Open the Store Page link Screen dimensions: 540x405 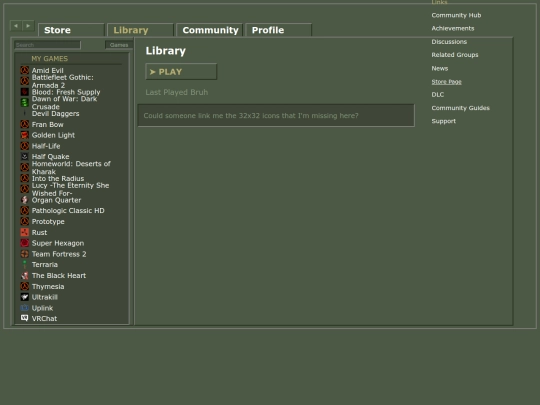pyautogui.click(x=446, y=82)
